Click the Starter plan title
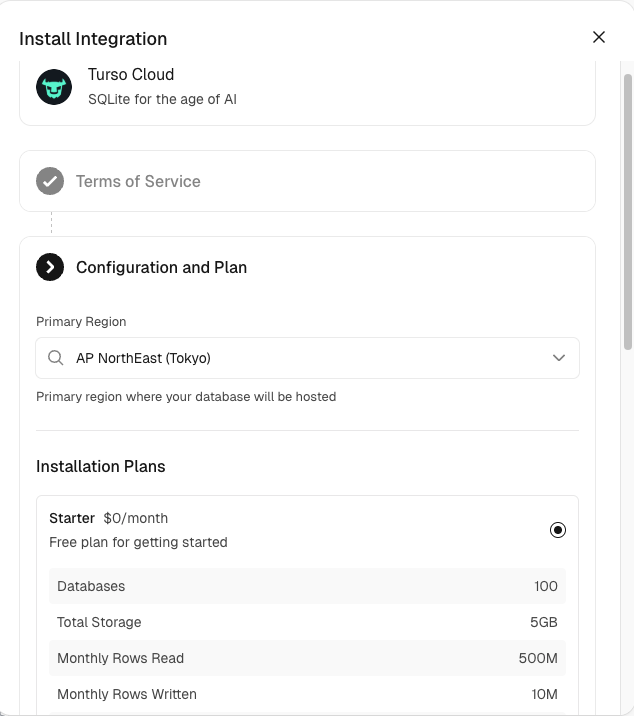 pyautogui.click(x=72, y=518)
